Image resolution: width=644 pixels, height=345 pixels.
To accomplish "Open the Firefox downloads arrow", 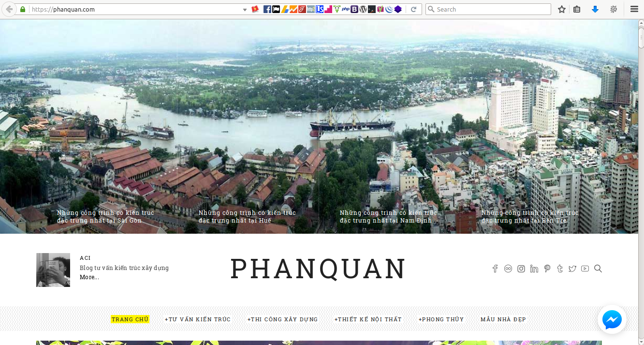I will click(595, 9).
